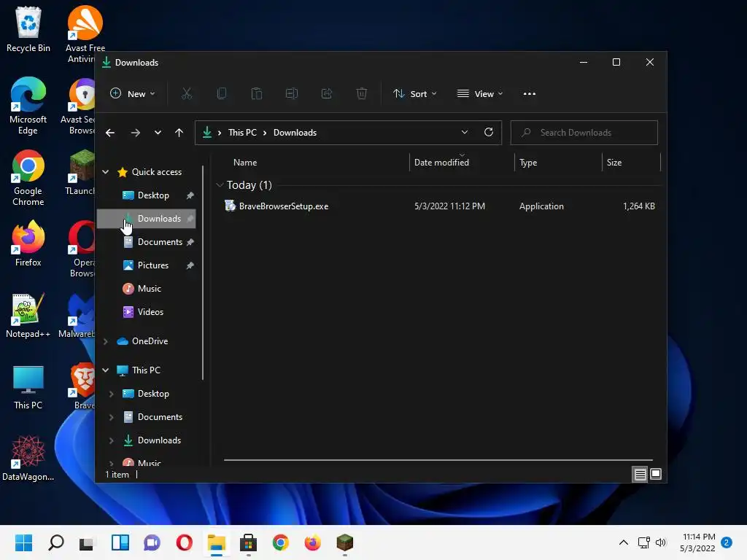Open notification badge showing 2
Screen dimensions: 747x560
(x=727, y=542)
